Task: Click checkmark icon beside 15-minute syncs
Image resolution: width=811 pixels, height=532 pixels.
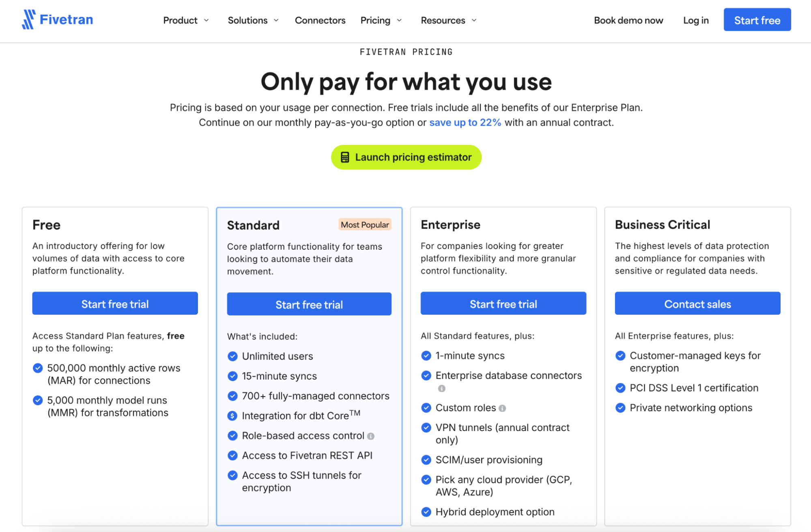Action: 232,376
